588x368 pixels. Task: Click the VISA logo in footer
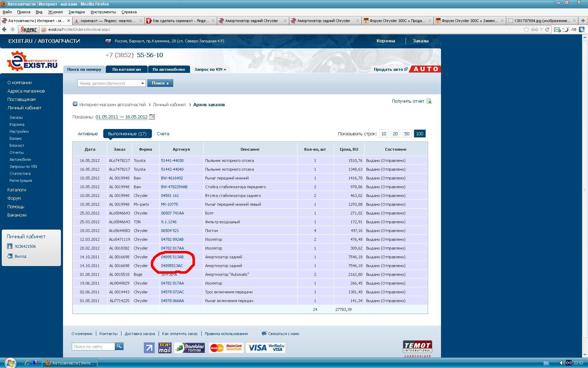266,348
